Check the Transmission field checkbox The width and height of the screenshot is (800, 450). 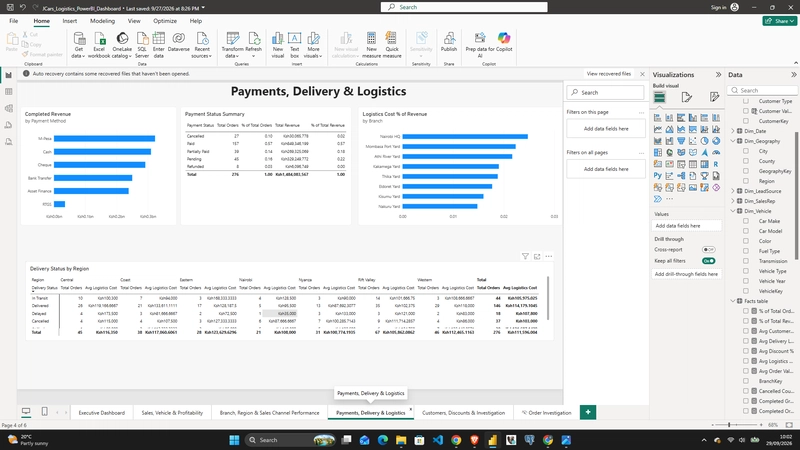point(746,261)
